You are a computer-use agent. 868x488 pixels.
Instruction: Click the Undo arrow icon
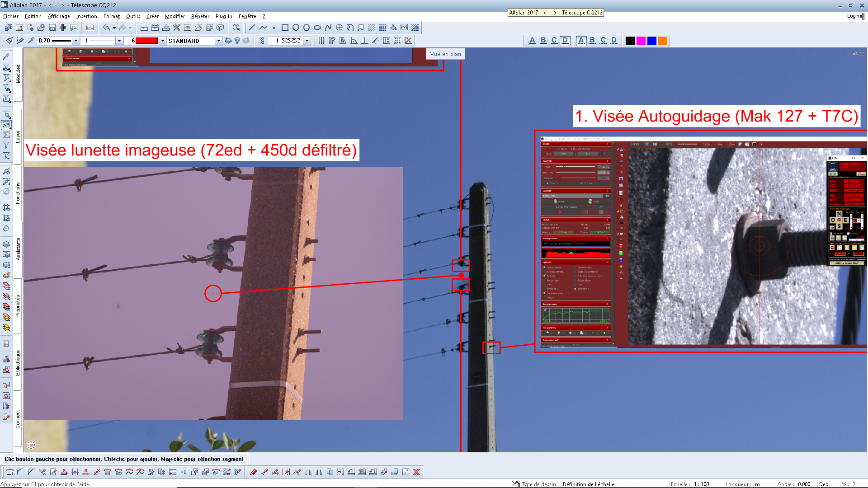tap(106, 28)
